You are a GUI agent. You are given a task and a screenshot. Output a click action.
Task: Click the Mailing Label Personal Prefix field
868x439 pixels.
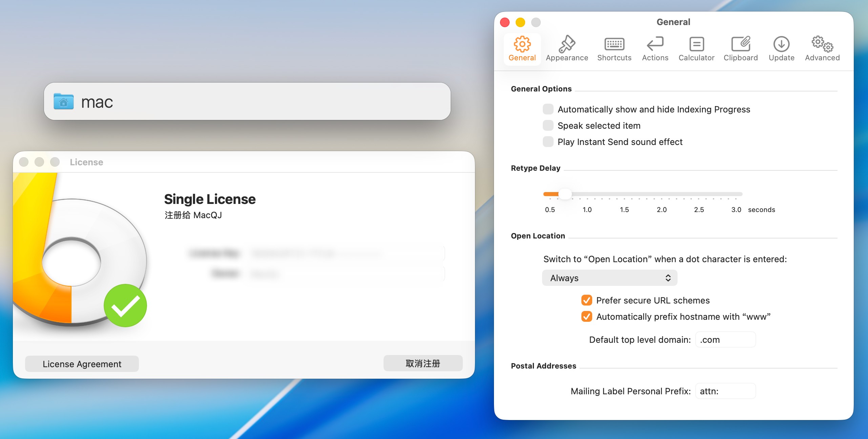725,391
